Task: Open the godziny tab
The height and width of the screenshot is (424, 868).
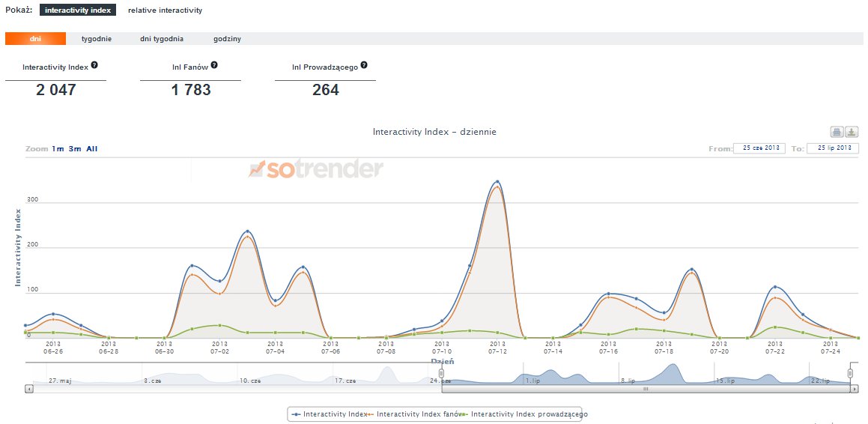Action: (227, 39)
